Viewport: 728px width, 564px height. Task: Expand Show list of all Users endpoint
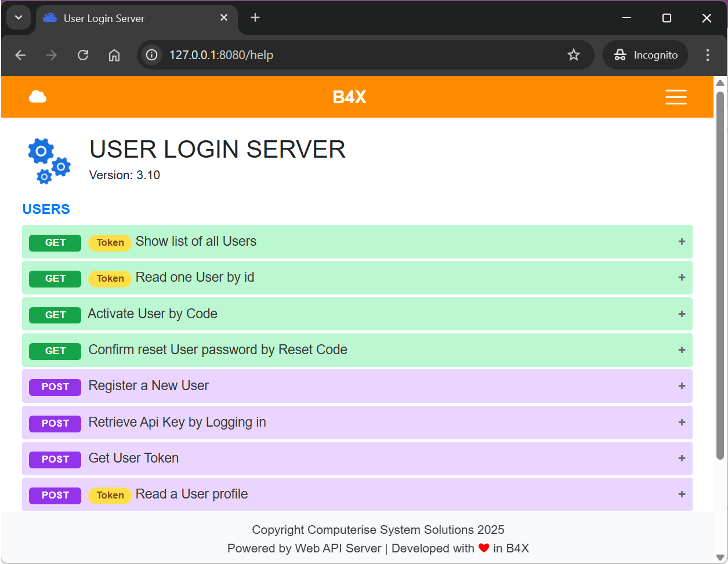[x=682, y=242]
